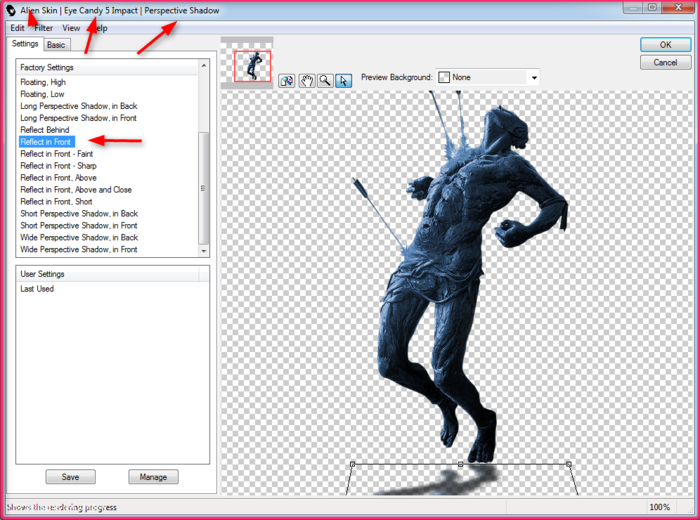Select the 'Reflect Behind' preset
This screenshot has width=700, height=520.
pyautogui.click(x=45, y=130)
